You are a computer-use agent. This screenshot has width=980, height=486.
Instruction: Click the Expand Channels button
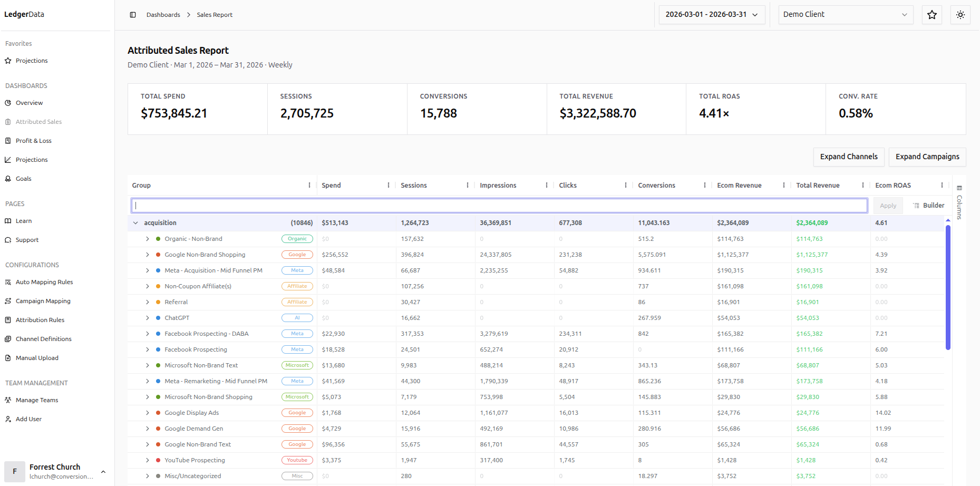849,157
